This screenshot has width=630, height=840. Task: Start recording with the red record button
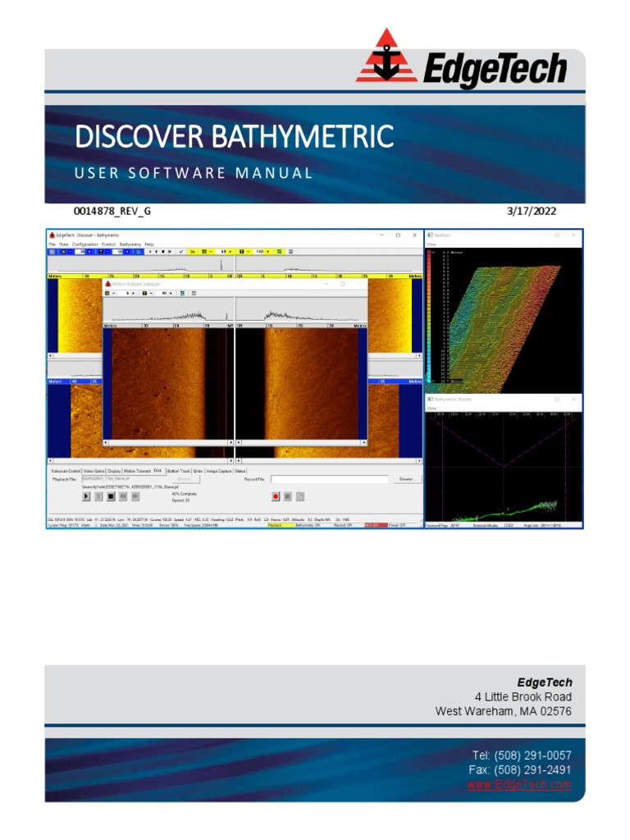point(276,496)
